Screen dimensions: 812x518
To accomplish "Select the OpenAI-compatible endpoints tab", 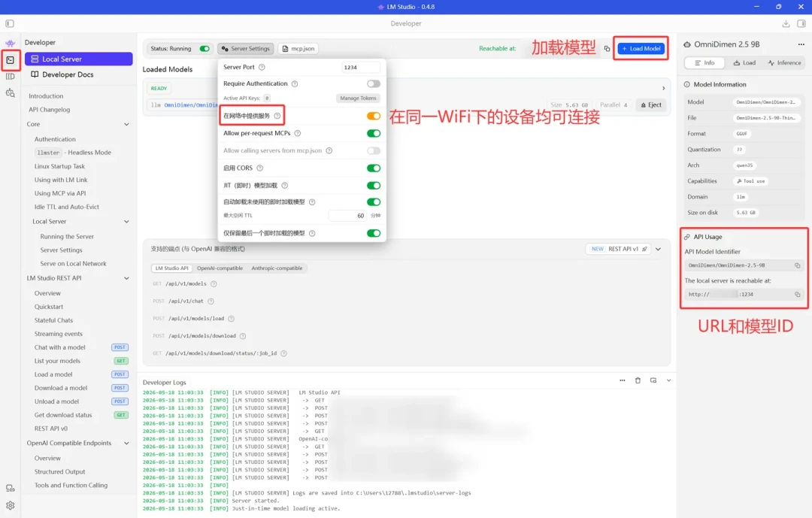I will 220,268.
